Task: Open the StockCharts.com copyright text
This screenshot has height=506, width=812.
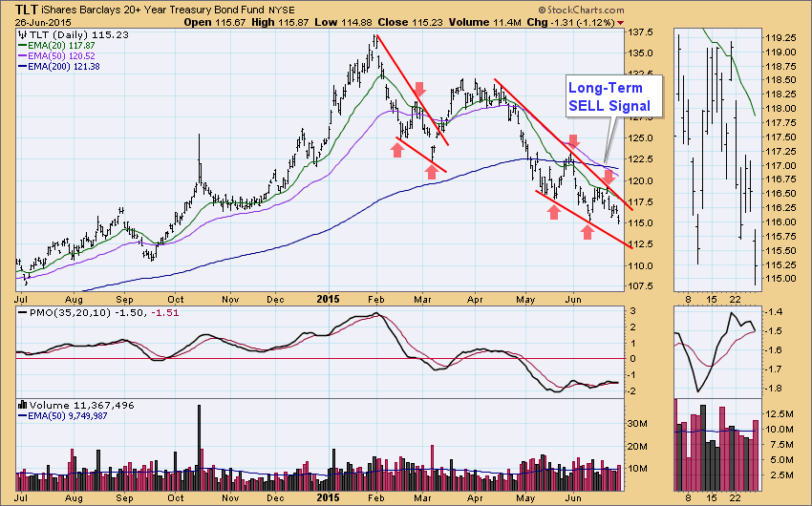Action: 581,10
